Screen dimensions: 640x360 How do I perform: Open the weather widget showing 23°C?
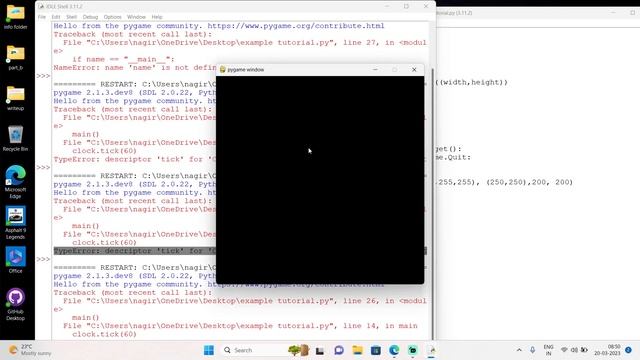31,350
